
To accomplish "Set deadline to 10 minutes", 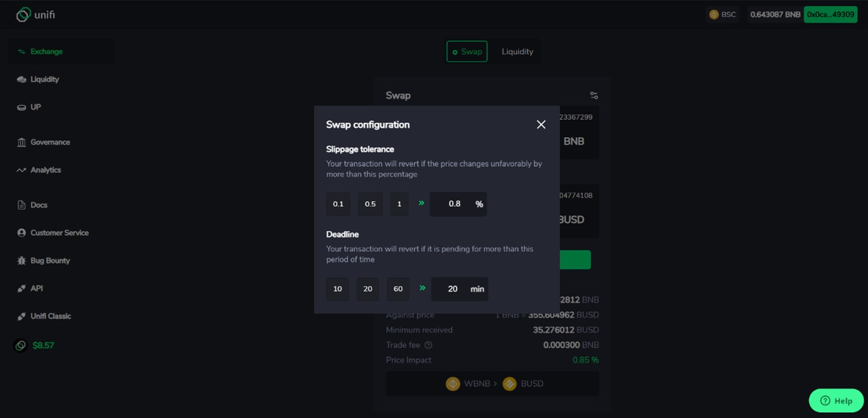I will coord(337,289).
